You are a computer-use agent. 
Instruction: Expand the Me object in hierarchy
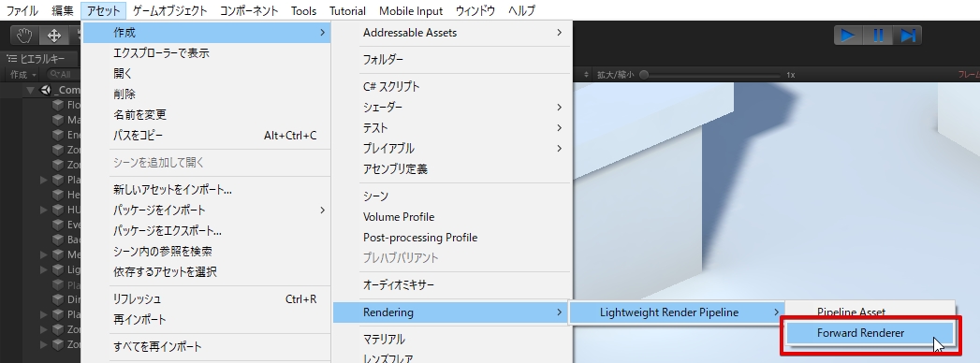coord(44,254)
